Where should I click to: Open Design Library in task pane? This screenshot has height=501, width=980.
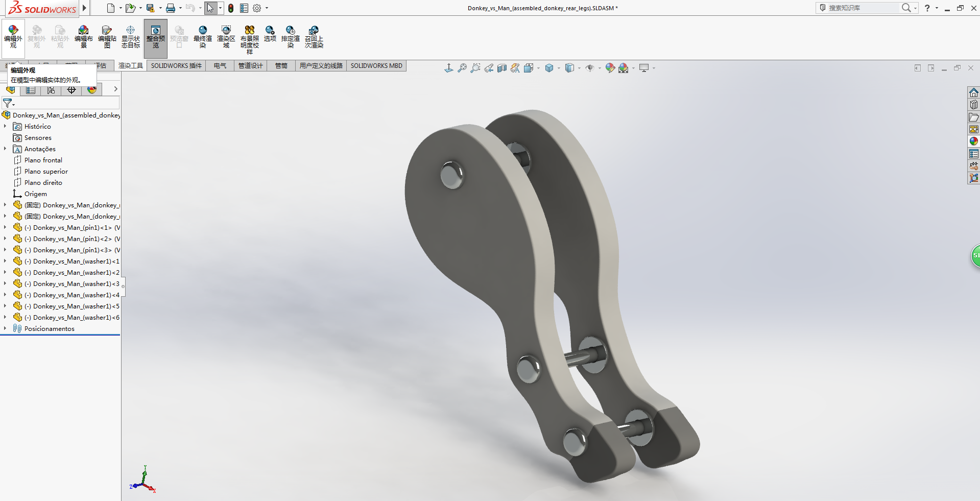coord(974,105)
